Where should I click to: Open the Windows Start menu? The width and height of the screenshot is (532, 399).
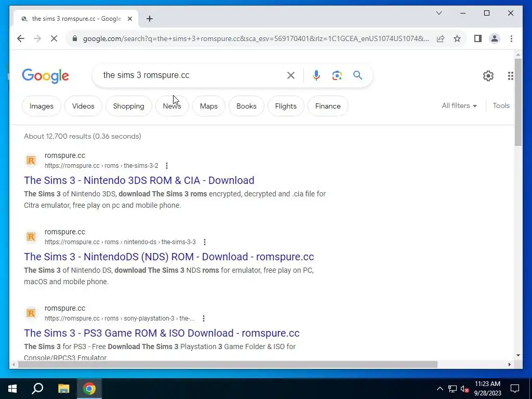(x=12, y=389)
